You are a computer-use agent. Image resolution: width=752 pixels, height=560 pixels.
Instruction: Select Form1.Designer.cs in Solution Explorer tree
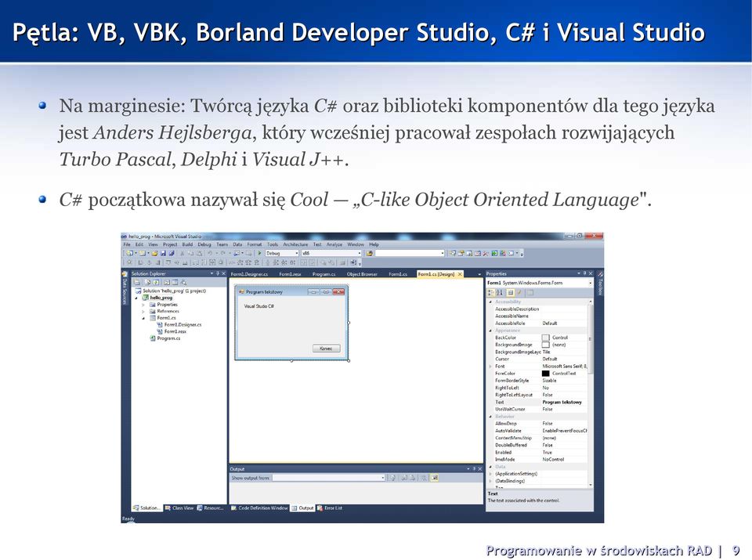click(179, 324)
